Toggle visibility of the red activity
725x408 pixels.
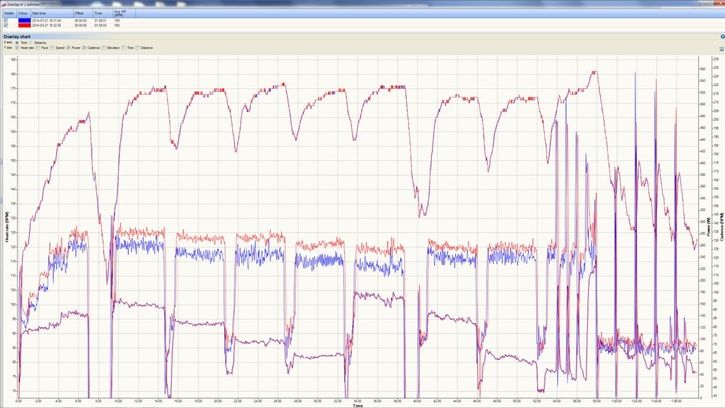[x=5, y=25]
